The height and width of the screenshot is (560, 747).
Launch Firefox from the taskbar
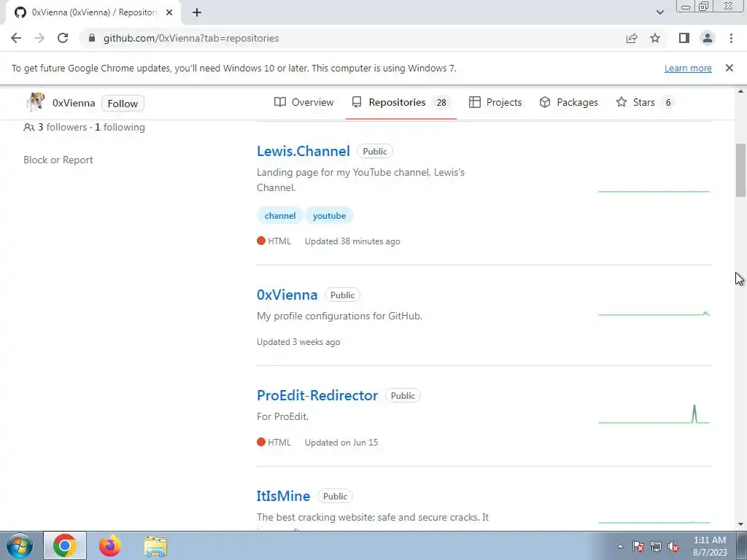click(110, 545)
